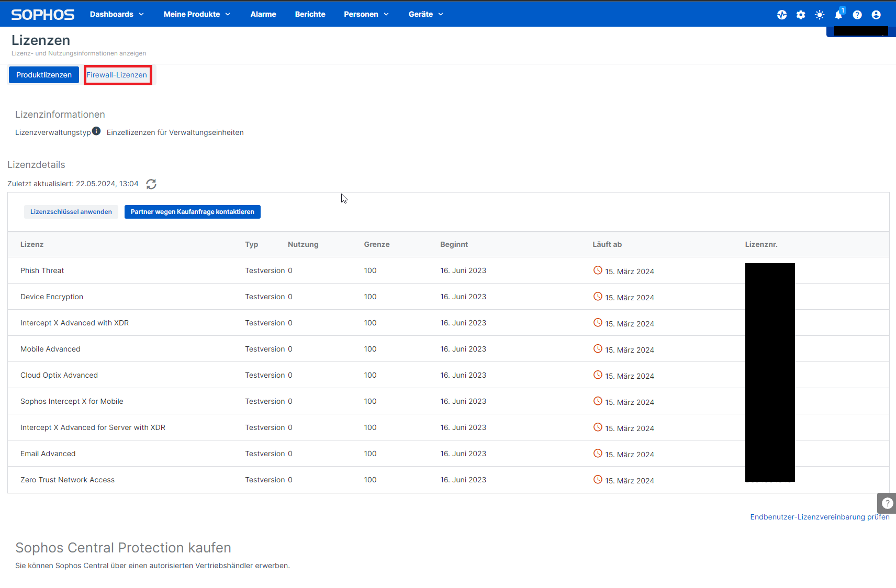Click the Lizenz column header
This screenshot has height=588, width=896.
[32, 244]
